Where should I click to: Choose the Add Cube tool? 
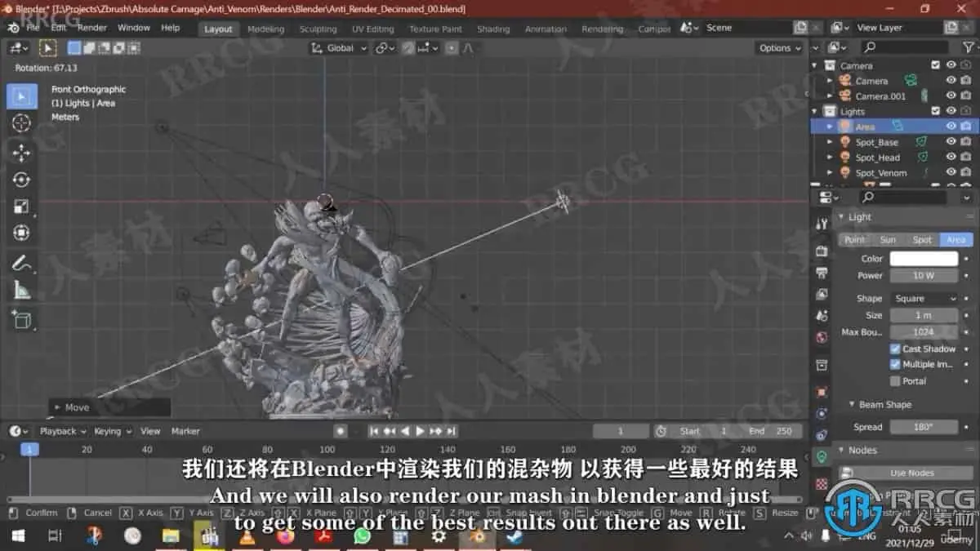point(21,319)
